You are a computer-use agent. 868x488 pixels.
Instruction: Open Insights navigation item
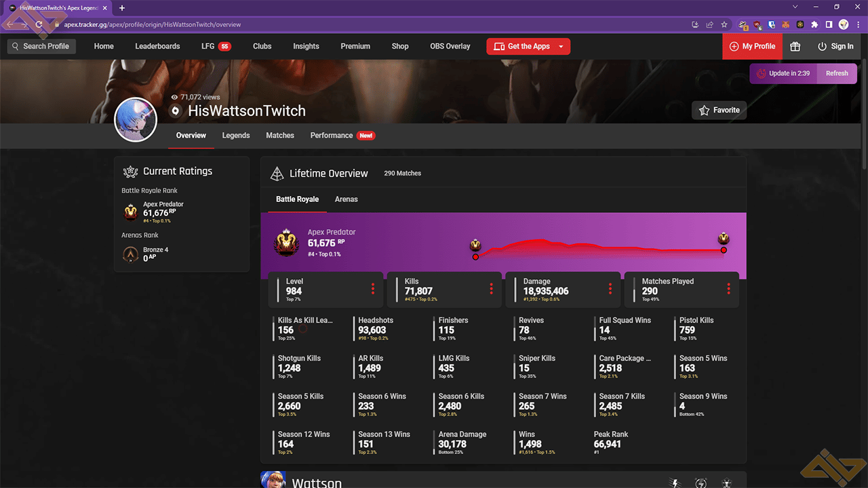tap(306, 46)
